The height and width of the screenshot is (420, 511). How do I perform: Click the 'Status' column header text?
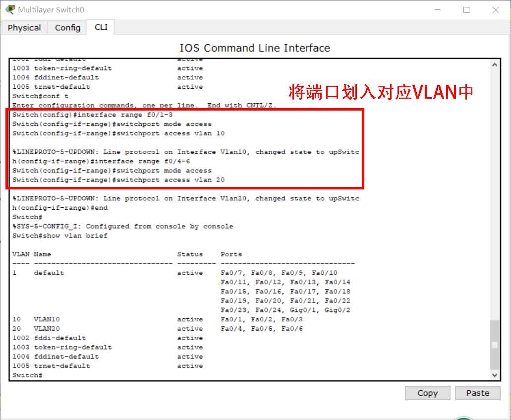pos(190,254)
